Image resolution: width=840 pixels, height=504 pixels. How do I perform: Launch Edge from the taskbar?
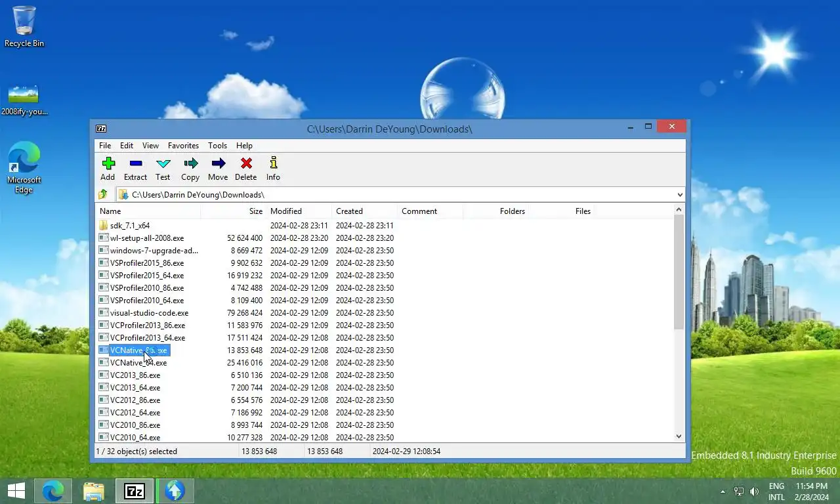(53, 491)
